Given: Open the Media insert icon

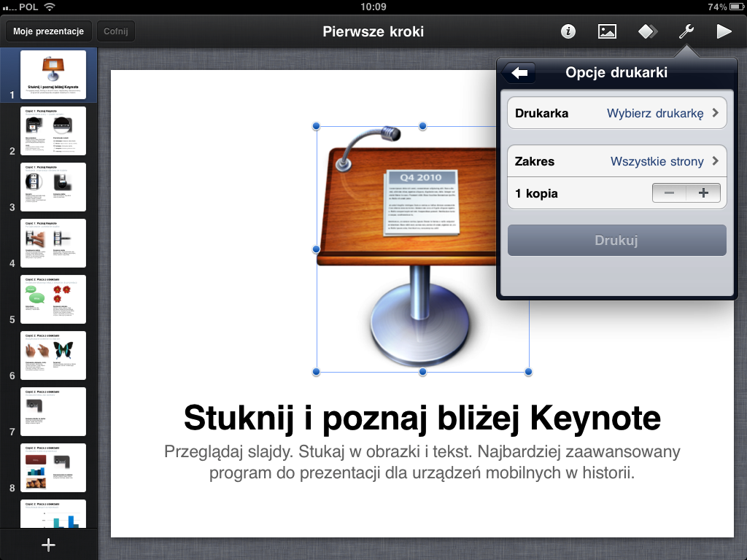Looking at the screenshot, I should (607, 31).
